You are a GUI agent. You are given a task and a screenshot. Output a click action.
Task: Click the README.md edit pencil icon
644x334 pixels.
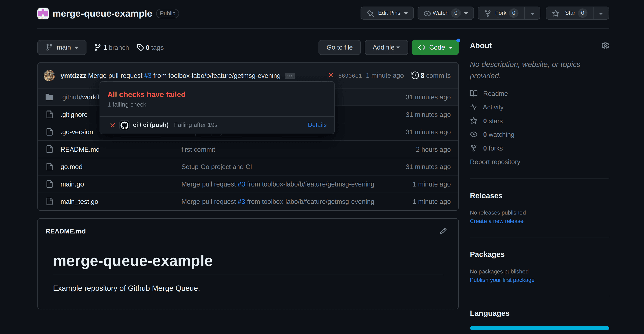point(443,231)
